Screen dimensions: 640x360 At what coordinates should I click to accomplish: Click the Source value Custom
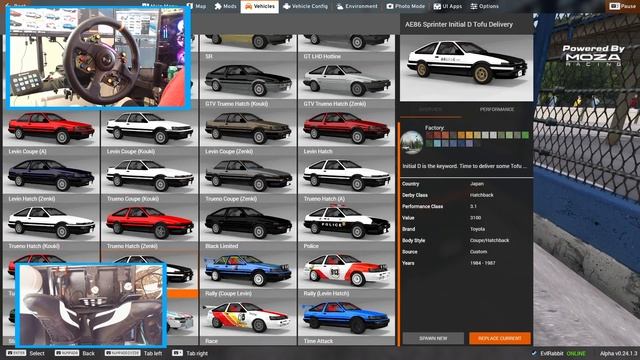(478, 252)
